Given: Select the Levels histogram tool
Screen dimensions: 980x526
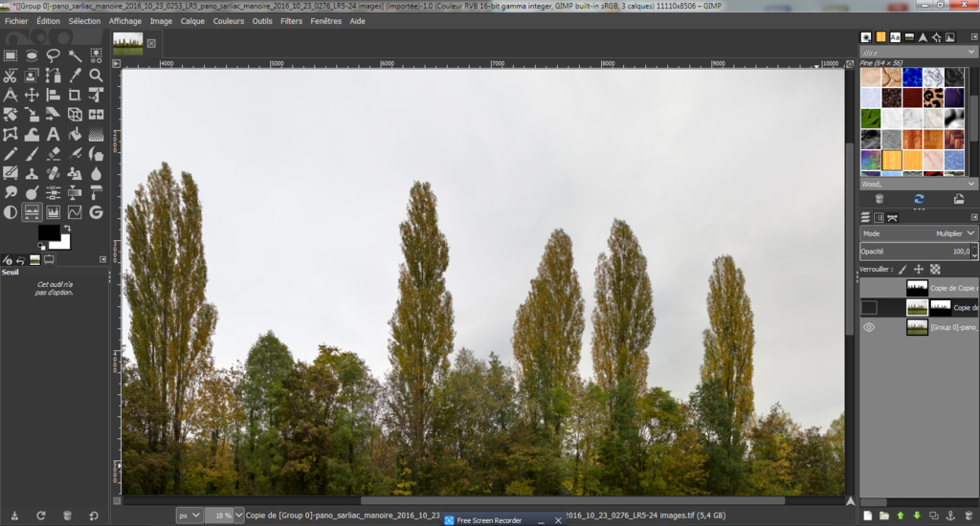Looking at the screenshot, I should [54, 212].
